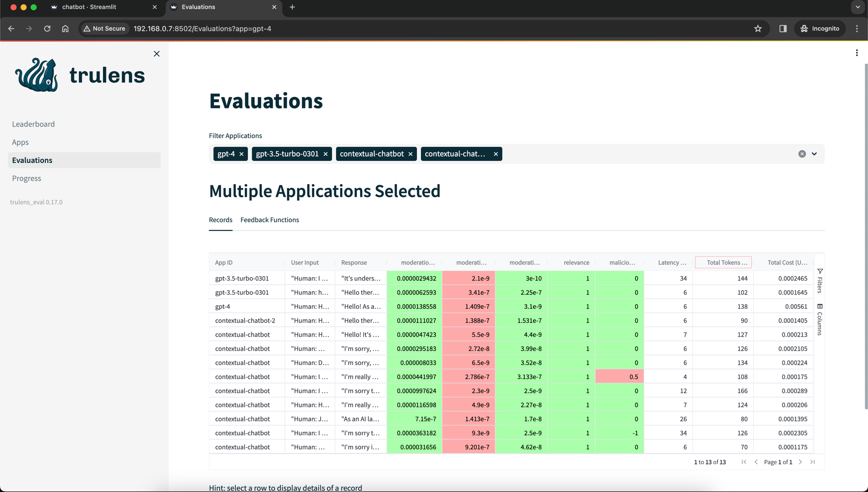Click the page's vertical scrollbar
The height and width of the screenshot is (492, 868).
coord(866,237)
